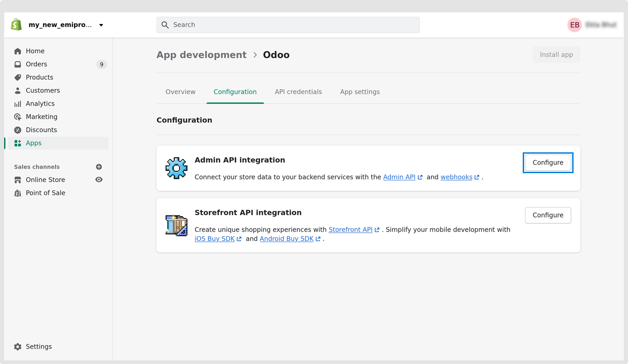Click the Shopify bag logo
Viewport: 628px width, 364px height.
click(16, 25)
